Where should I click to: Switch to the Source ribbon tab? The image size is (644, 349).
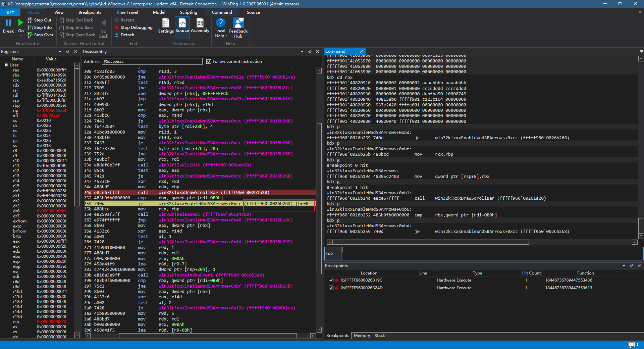point(253,12)
